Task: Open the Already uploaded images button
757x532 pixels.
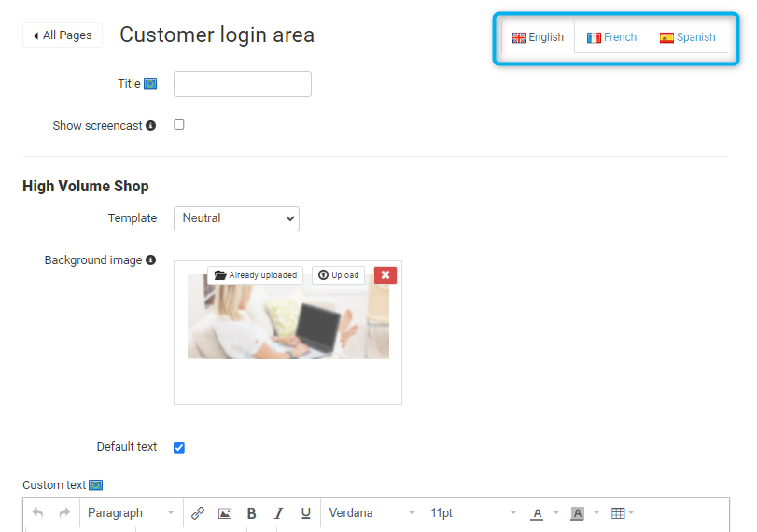Action: click(x=256, y=275)
